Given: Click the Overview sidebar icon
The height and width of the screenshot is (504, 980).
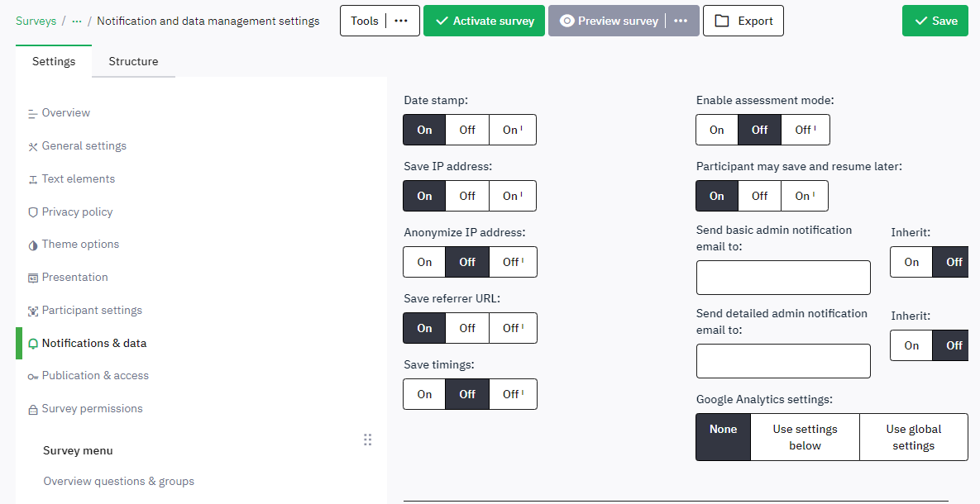Looking at the screenshot, I should coord(33,113).
